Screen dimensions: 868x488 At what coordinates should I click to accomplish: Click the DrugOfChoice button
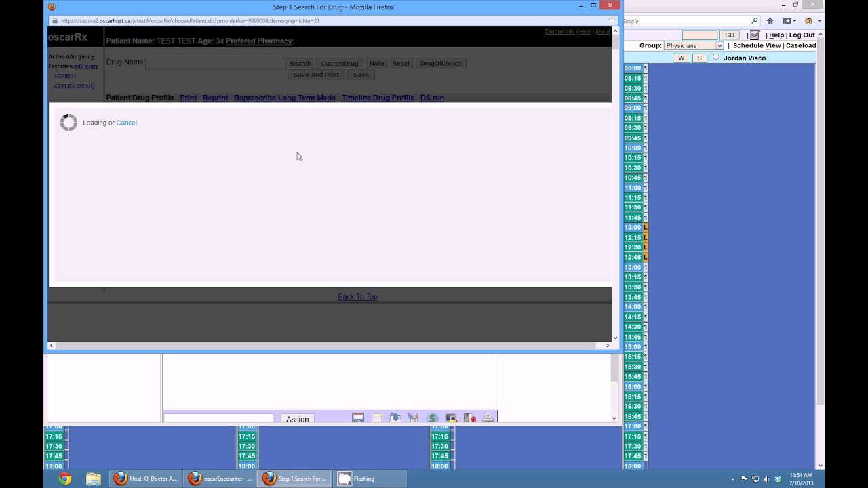pos(441,64)
